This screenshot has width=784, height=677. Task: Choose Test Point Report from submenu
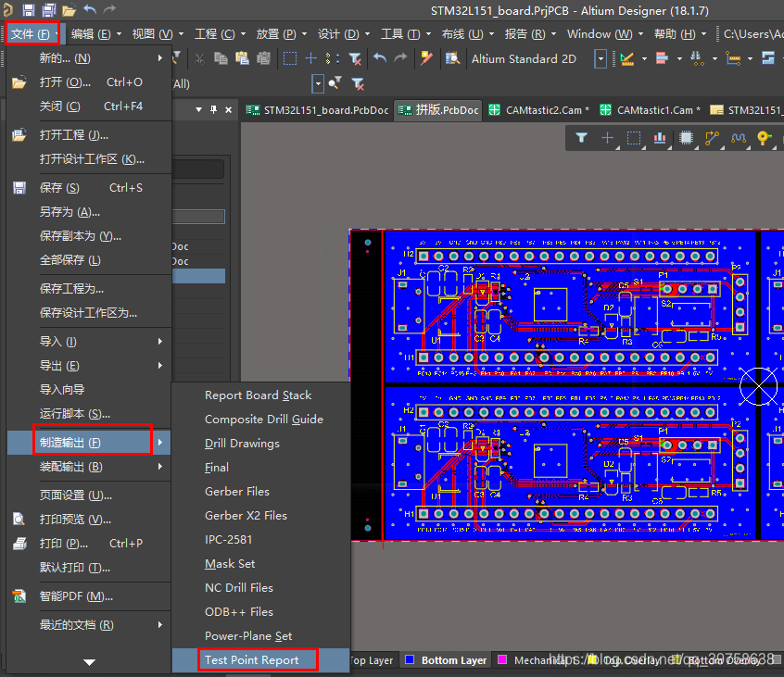(260, 660)
